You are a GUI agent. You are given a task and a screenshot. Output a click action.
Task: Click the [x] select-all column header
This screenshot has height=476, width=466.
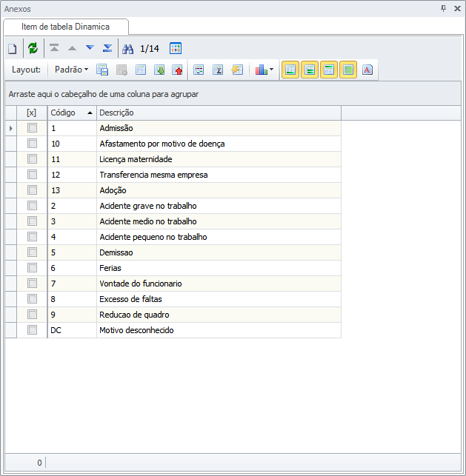click(x=32, y=113)
